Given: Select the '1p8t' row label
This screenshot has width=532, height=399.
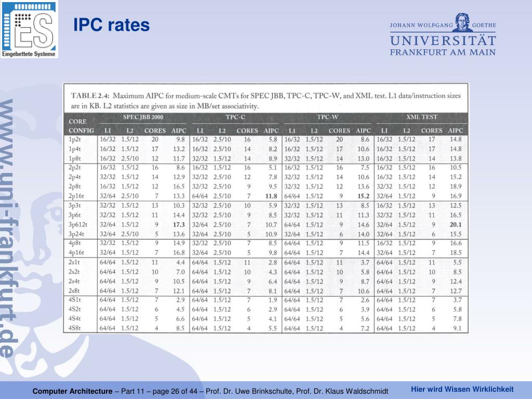Looking at the screenshot, I should tap(75, 158).
